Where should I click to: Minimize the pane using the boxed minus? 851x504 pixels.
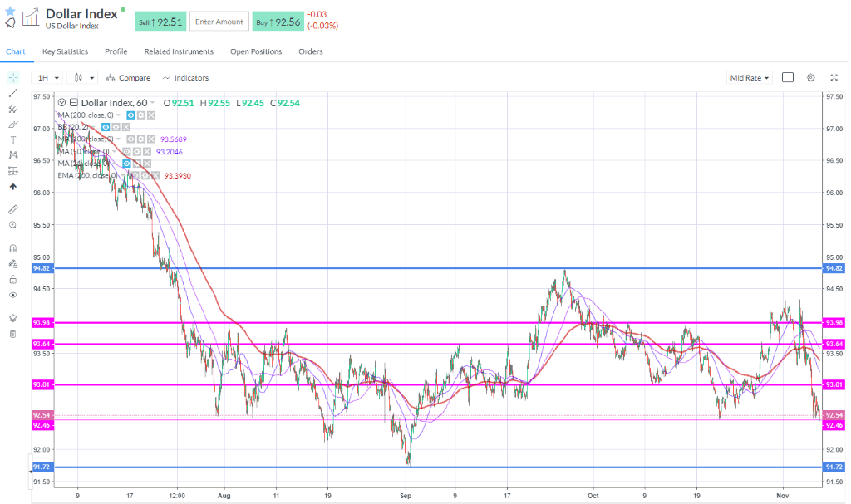point(74,102)
